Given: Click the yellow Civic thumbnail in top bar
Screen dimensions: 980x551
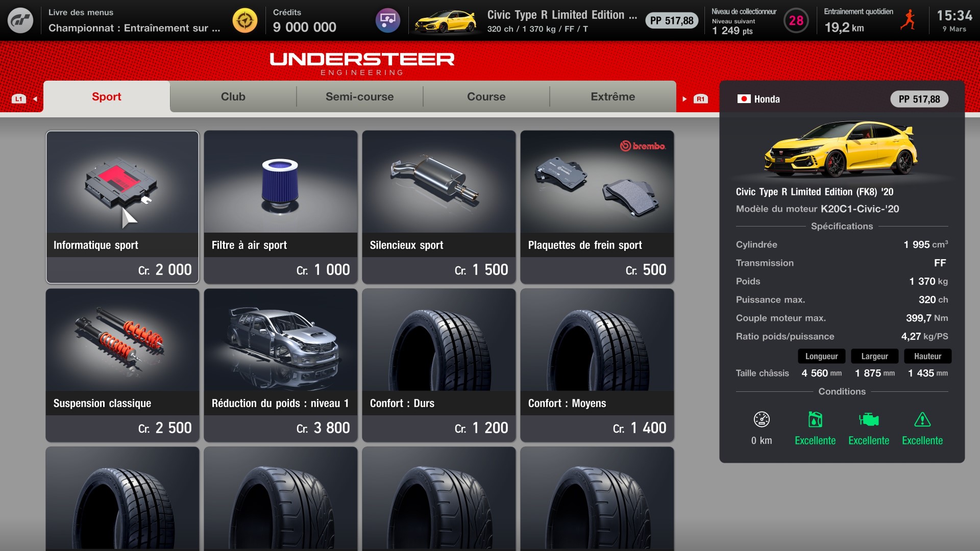Looking at the screenshot, I should [446, 21].
